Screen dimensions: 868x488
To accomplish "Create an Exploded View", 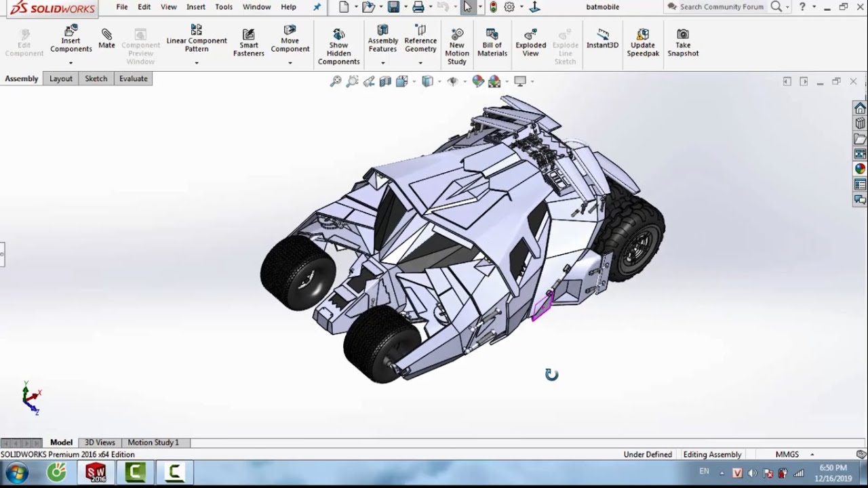I will click(x=531, y=43).
